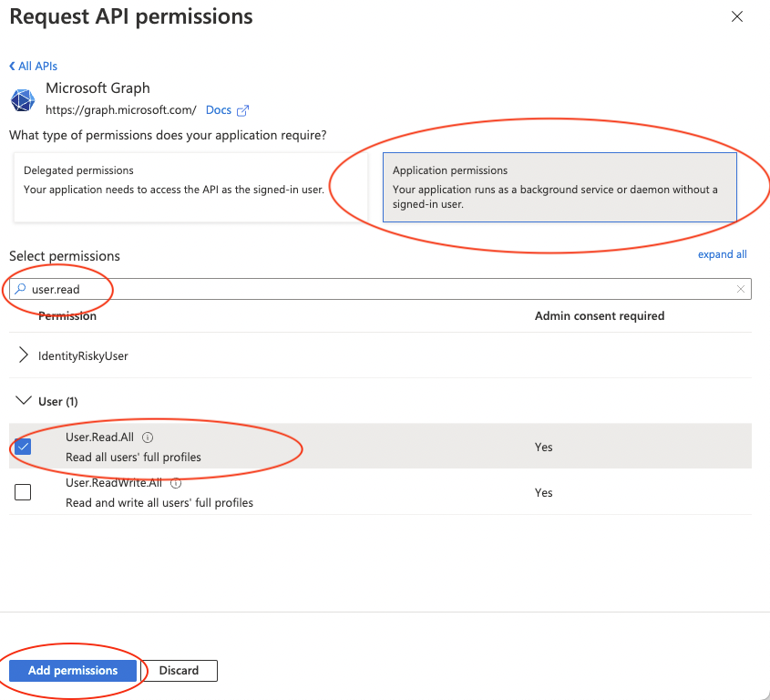
Task: Uncheck the User.Read.All checkbox
Action: (x=23, y=447)
